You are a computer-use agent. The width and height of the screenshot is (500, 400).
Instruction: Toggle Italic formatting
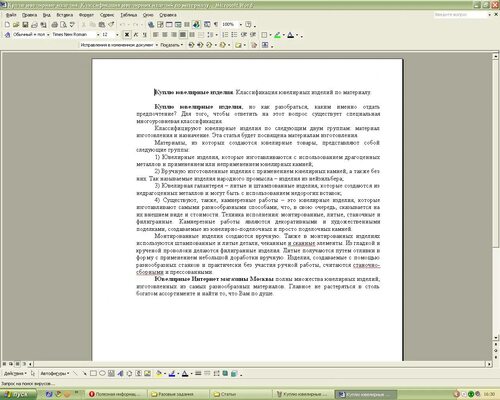(136, 34)
